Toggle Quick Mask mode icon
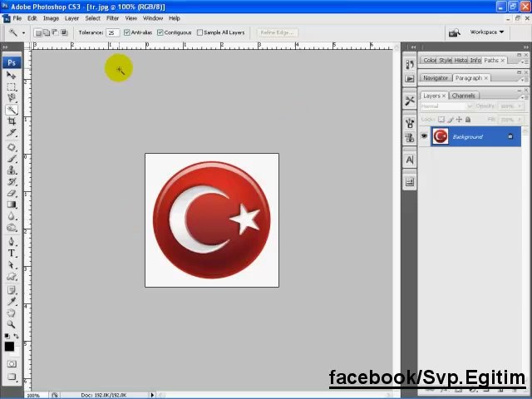The width and height of the screenshot is (532, 399). 11,364
